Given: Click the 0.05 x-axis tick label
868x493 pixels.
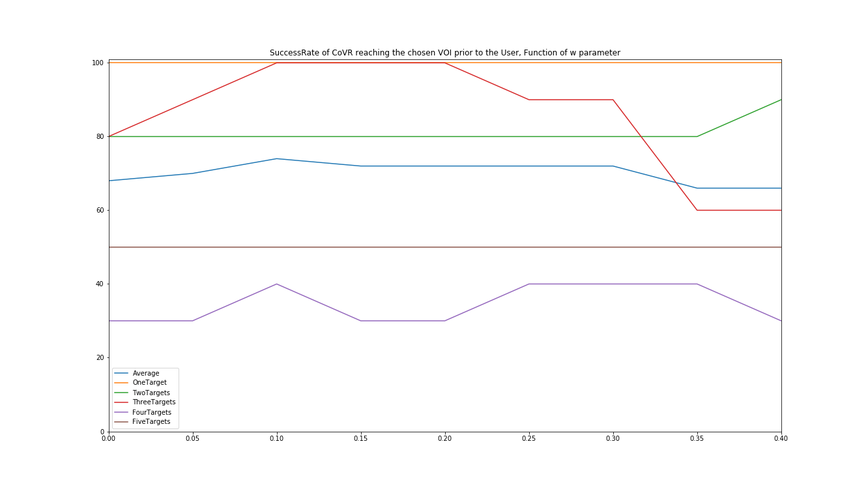Looking at the screenshot, I should point(192,439).
